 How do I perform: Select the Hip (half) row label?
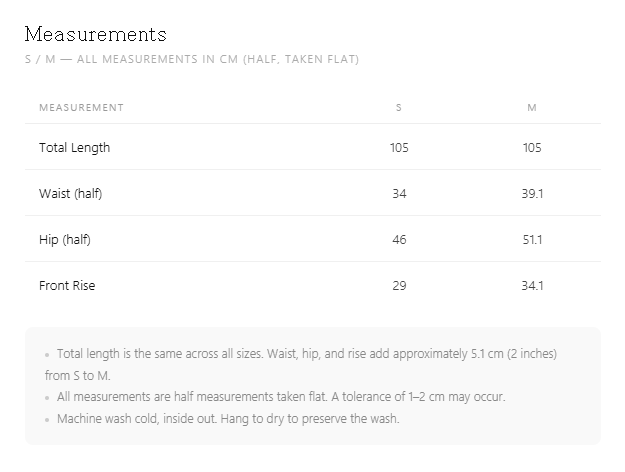65,240
